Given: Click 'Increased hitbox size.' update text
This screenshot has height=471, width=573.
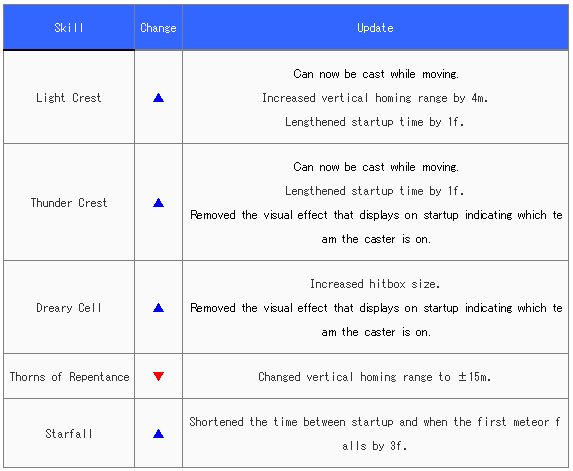Looking at the screenshot, I should click(x=375, y=284).
